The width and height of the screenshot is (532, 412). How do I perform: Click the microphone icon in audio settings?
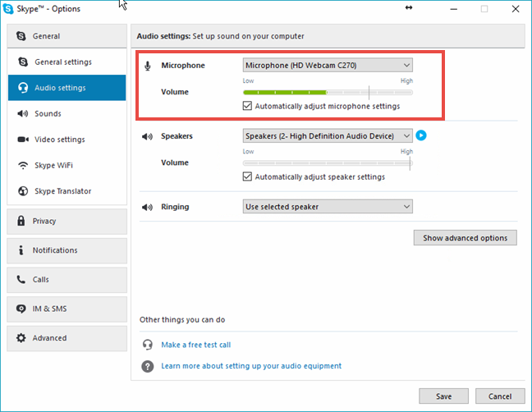(x=148, y=66)
